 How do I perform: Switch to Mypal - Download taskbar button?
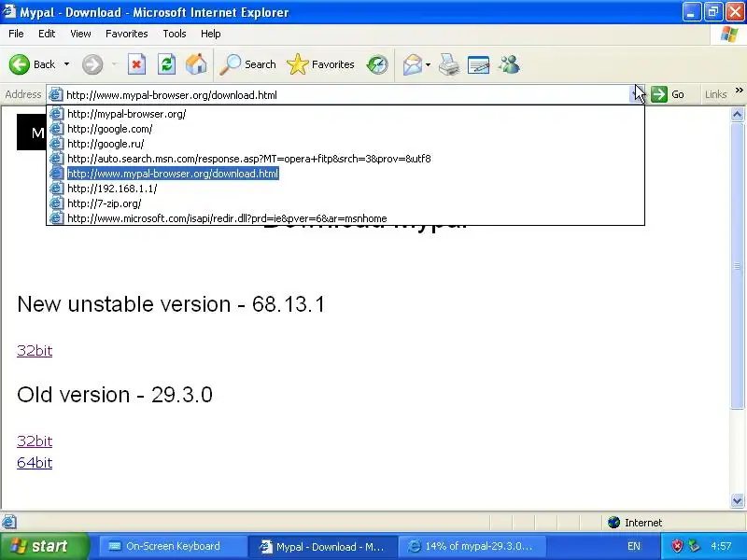coord(322,547)
